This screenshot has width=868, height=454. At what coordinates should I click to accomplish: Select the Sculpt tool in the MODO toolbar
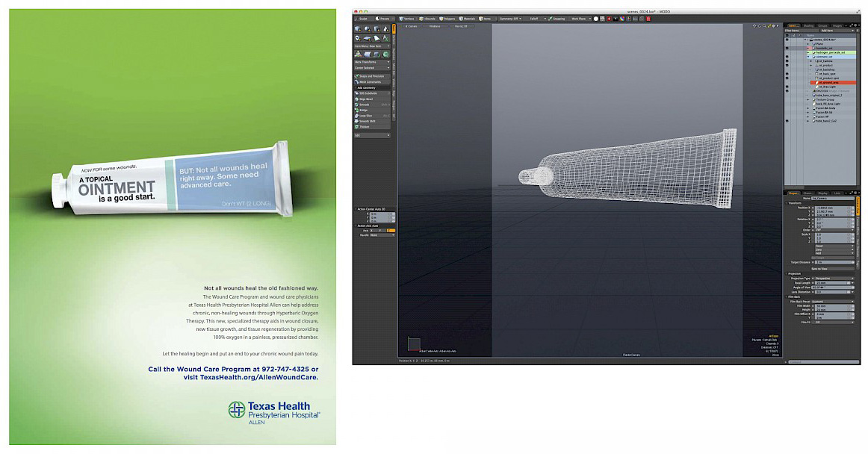(362, 19)
